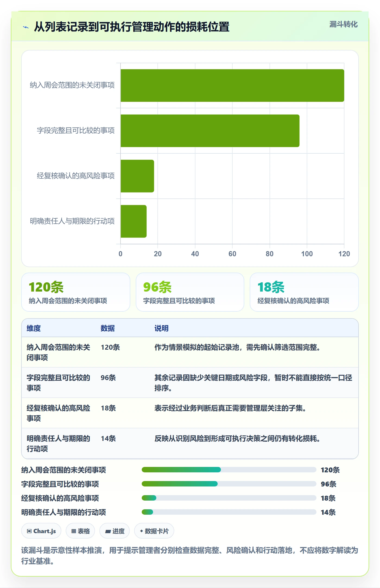This screenshot has height=588, width=380.
Task: Click the 14条 progress bar
Action: [x=229, y=512]
